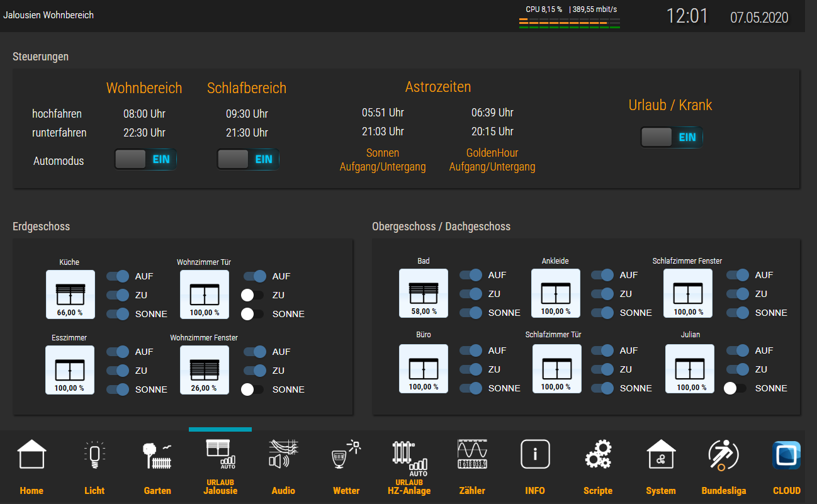Click the Julian blind icon

pyautogui.click(x=690, y=369)
